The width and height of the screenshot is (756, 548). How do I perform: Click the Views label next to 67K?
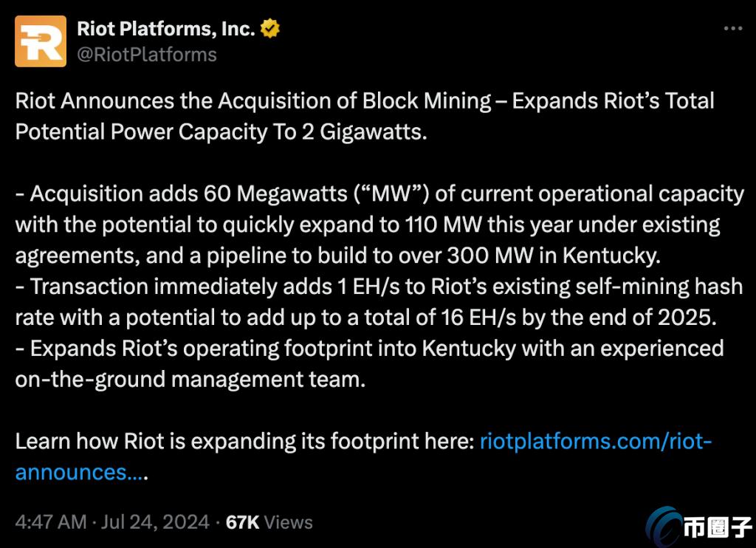[x=290, y=522]
